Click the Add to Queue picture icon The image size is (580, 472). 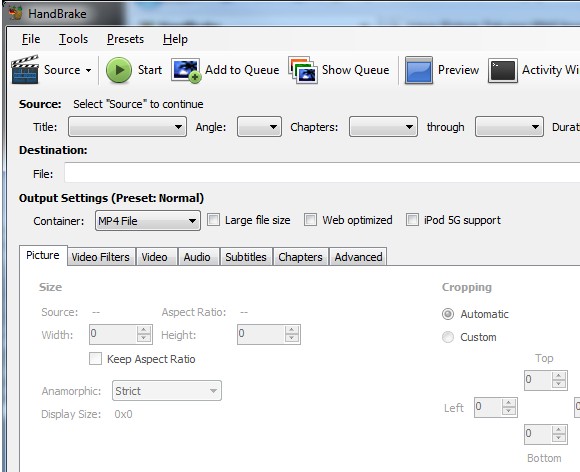click(186, 70)
